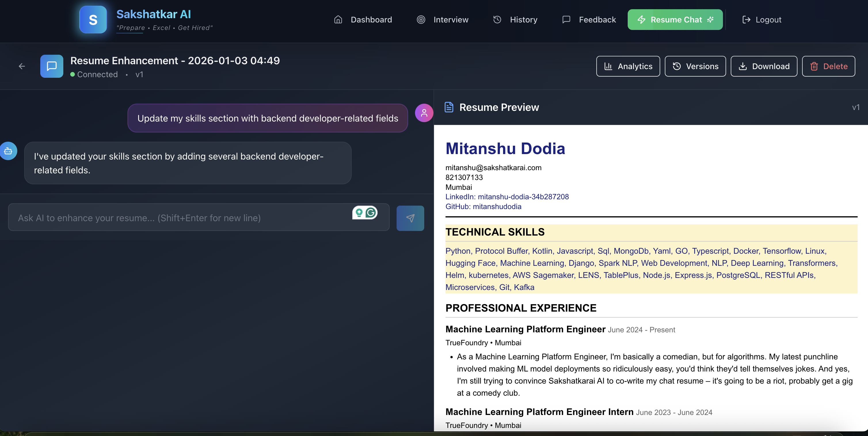Click the green lightbulb extension icon
Screen dimensions: 868x436
(x=359, y=213)
